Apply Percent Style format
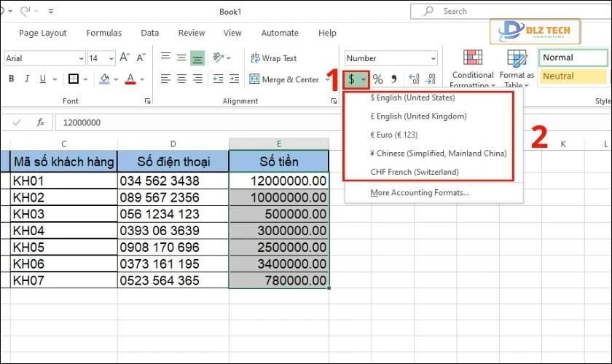Screen dimensions: 612x364 click(x=377, y=79)
